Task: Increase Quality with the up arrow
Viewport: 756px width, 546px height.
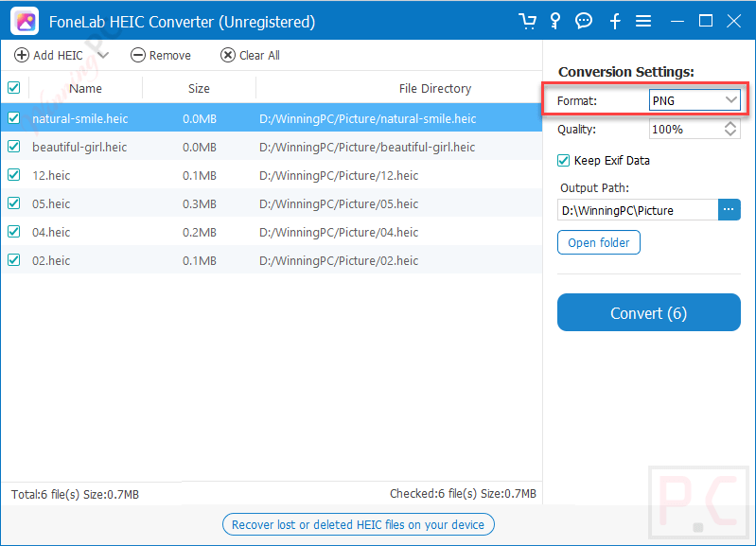Action: click(x=730, y=125)
